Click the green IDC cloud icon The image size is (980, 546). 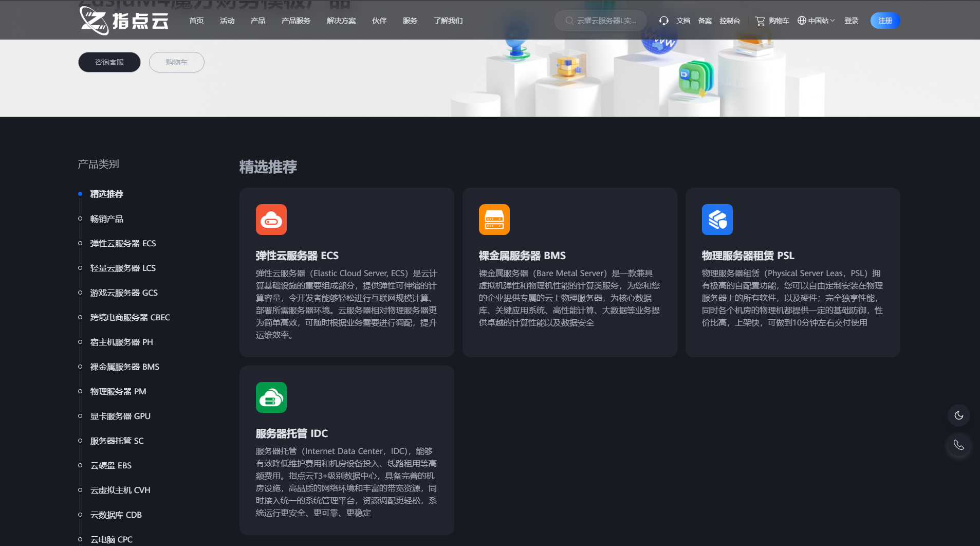(x=271, y=397)
